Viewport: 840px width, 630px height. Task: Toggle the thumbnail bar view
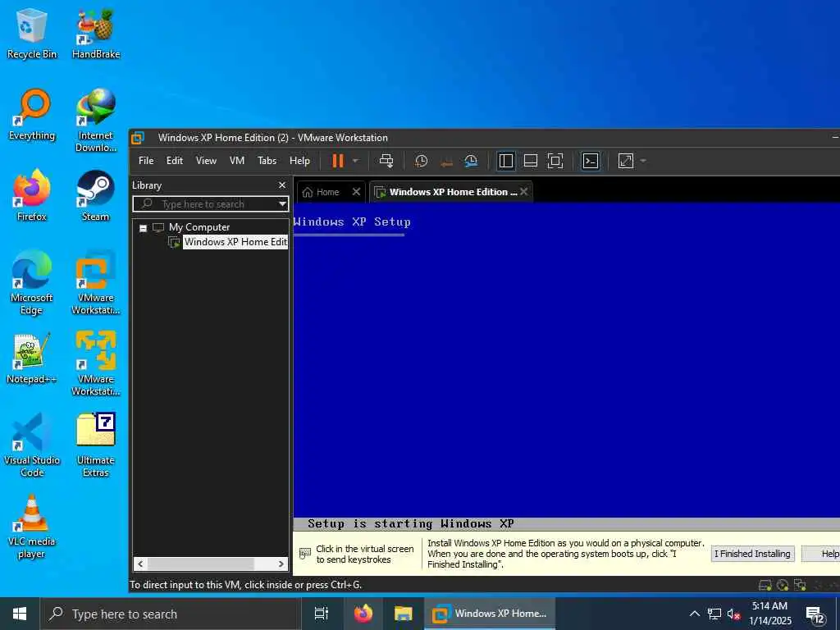pos(531,161)
